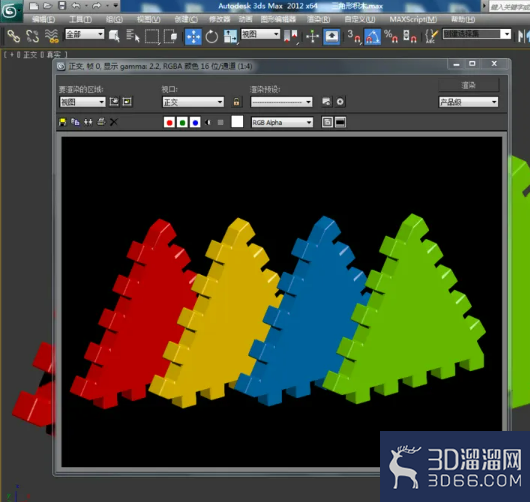Image resolution: width=530 pixels, height=502 pixels.
Task: Open the 3ds Max application menu logo
Action: coord(10,11)
